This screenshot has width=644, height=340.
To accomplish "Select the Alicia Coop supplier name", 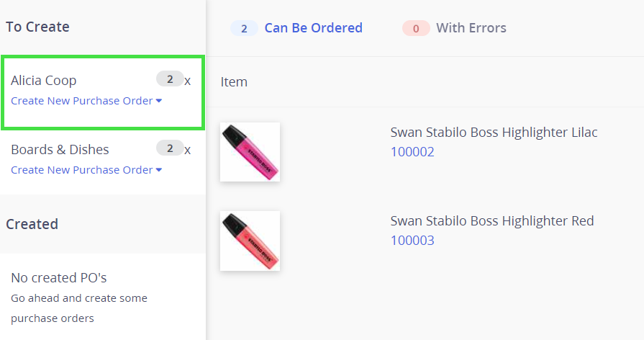I will click(x=44, y=81).
